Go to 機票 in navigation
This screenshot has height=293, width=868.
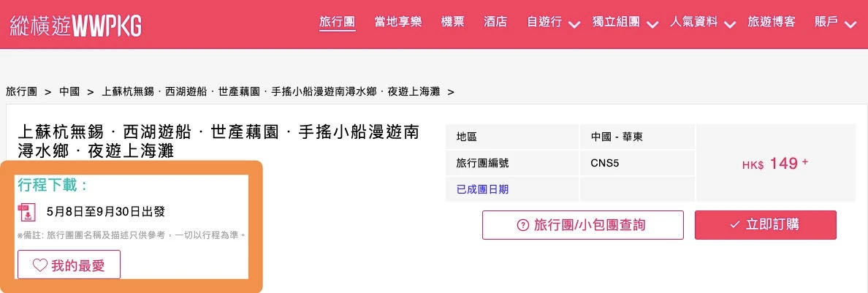[x=453, y=22]
